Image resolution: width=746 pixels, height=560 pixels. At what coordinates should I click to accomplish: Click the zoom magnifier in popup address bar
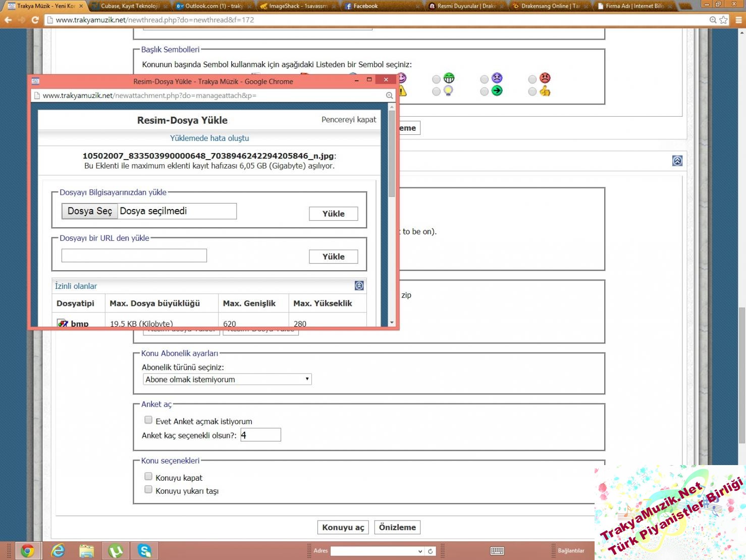389,95
